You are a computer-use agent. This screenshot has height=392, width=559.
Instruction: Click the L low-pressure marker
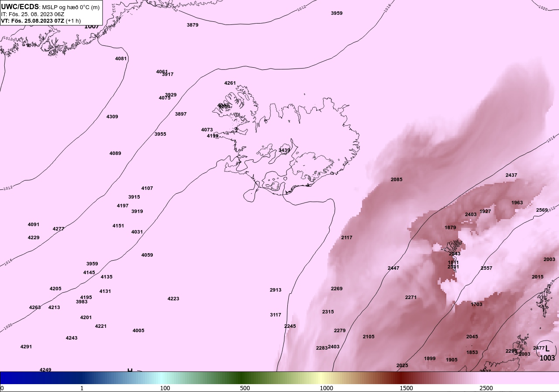point(547,349)
